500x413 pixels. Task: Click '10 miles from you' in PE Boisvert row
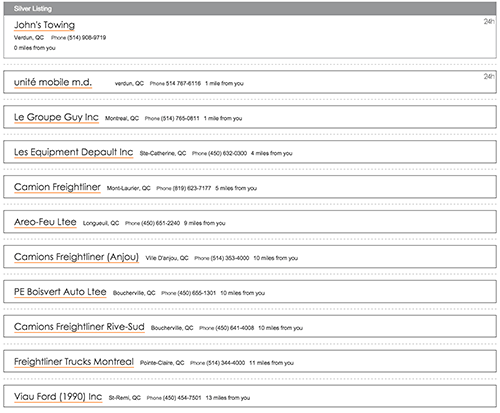pyautogui.click(x=243, y=293)
